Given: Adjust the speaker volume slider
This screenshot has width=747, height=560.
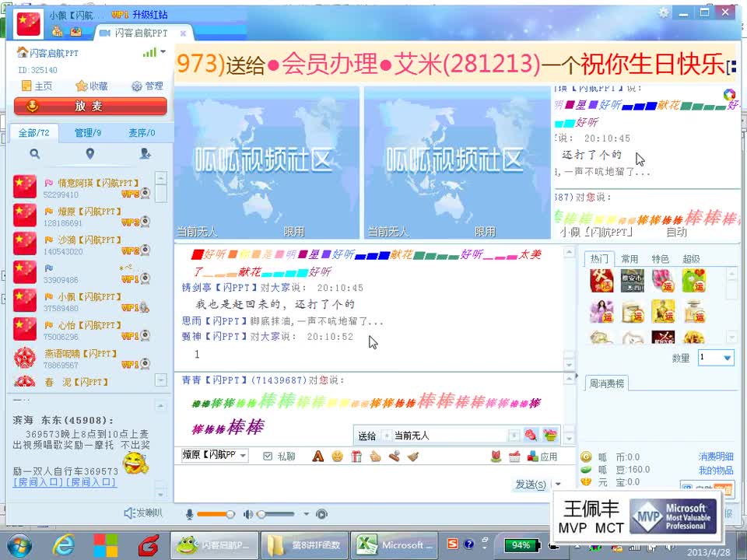Looking at the screenshot, I should 276,514.
